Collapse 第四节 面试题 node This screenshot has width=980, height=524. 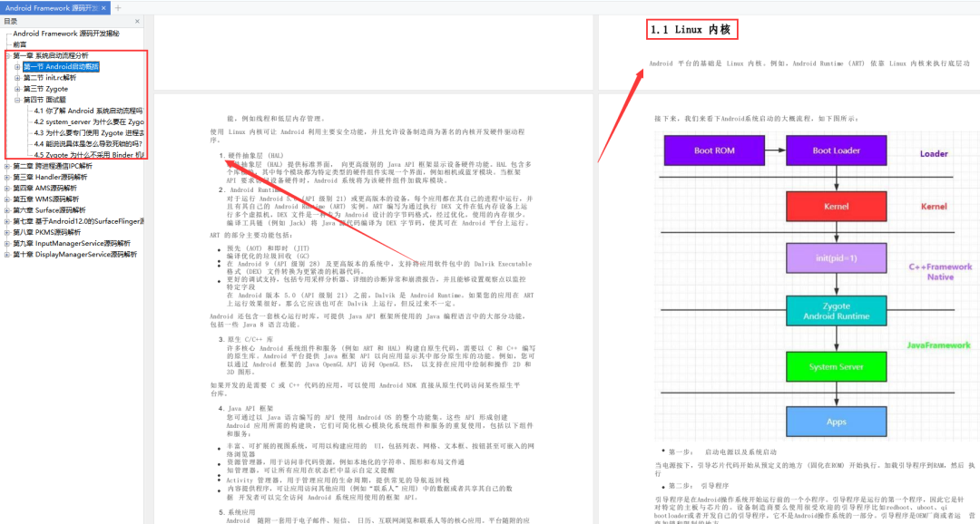pos(17,100)
